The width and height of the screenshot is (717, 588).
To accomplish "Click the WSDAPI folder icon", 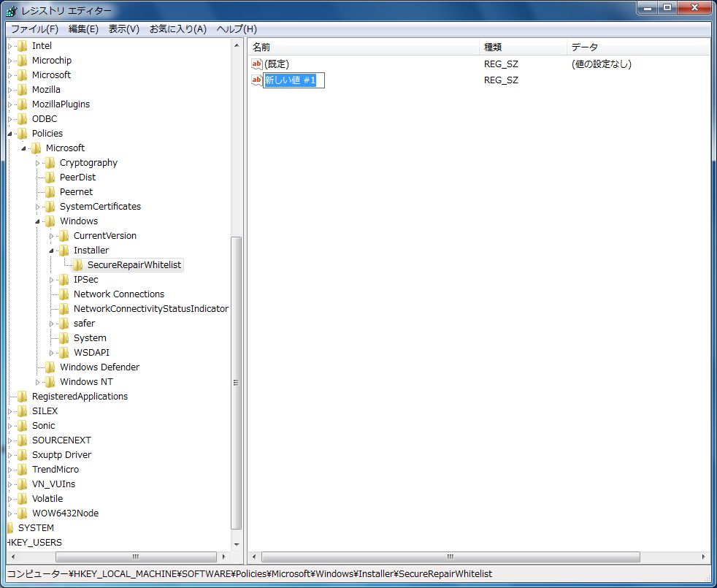I will (64, 353).
